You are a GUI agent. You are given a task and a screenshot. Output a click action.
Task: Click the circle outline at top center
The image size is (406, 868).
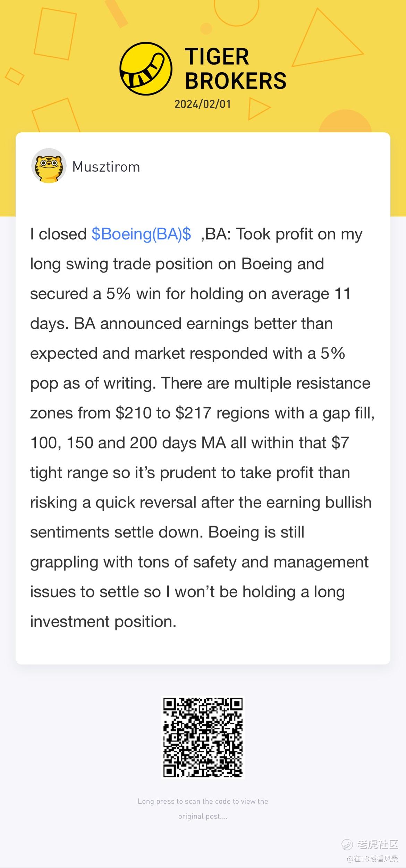point(237,10)
